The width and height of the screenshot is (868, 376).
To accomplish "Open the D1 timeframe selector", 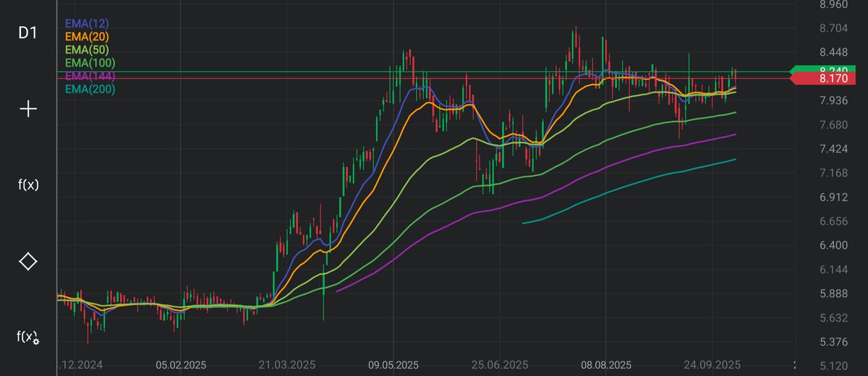I will pyautogui.click(x=27, y=33).
